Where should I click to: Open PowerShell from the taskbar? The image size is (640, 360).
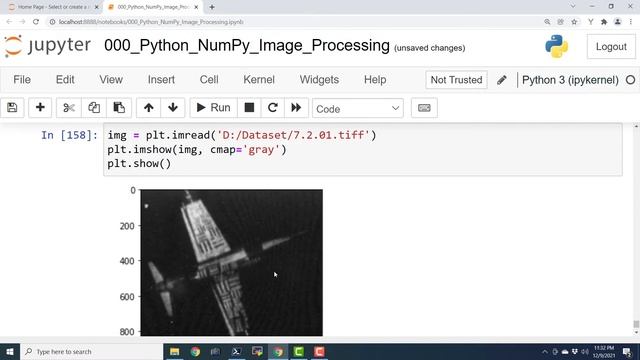(x=236, y=351)
